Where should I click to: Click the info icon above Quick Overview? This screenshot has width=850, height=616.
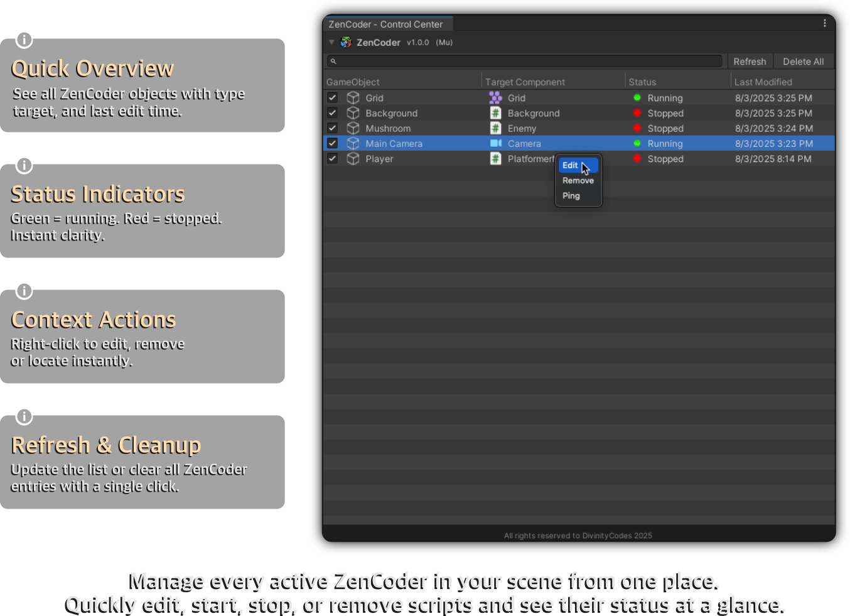[24, 40]
